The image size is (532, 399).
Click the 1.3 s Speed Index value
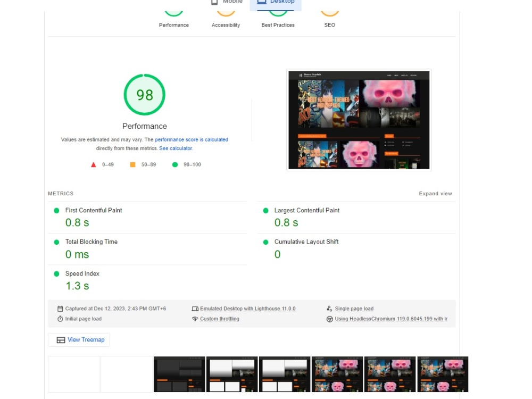[x=77, y=286]
